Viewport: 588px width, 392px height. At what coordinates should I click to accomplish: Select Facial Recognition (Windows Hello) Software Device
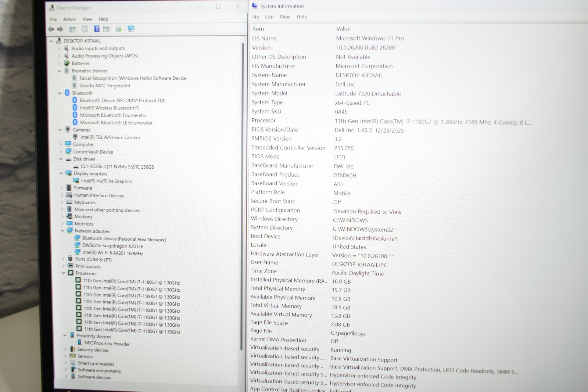tap(133, 78)
